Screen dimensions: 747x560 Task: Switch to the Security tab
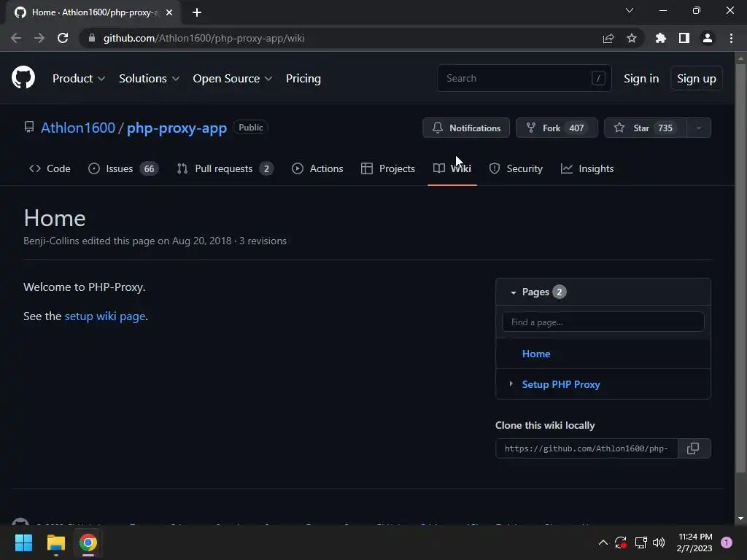[516, 168]
